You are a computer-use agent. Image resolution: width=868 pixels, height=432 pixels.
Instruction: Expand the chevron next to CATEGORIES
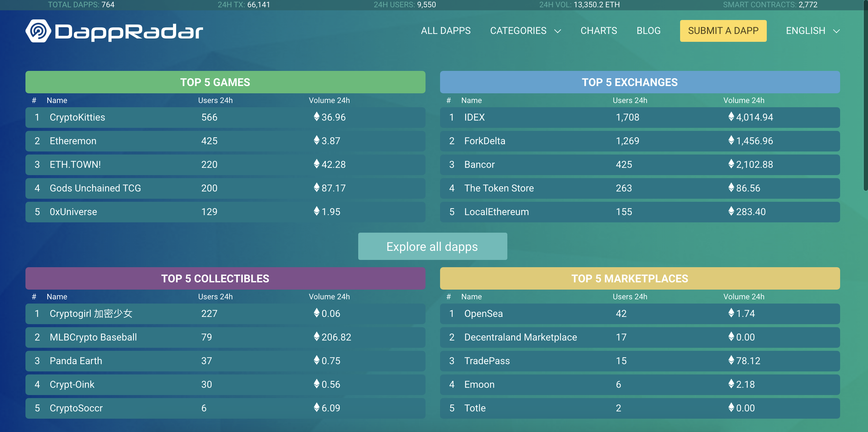pos(558,31)
